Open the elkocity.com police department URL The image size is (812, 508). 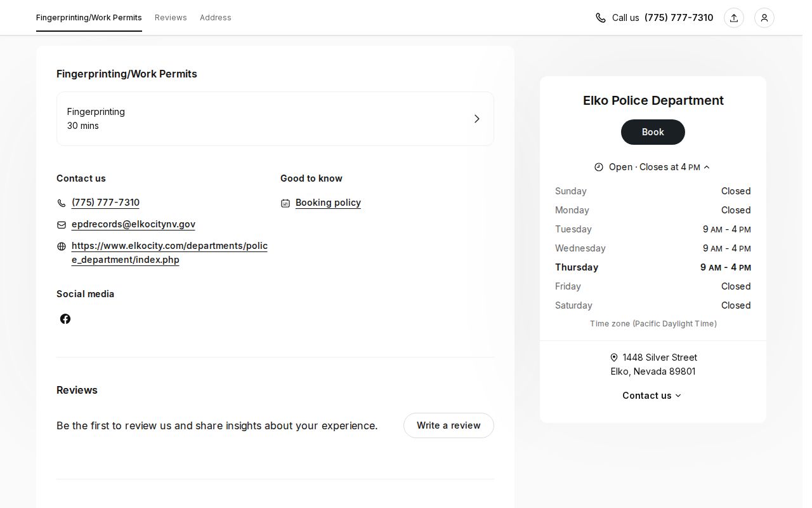point(169,253)
